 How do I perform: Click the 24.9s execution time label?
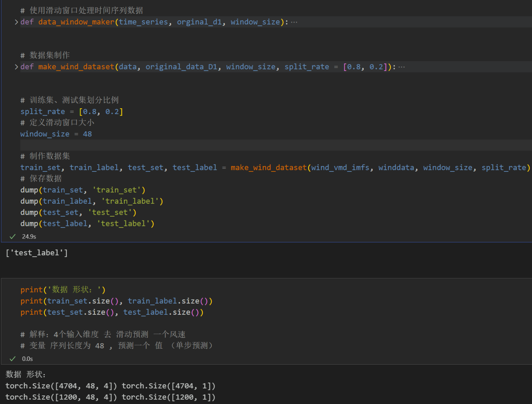pos(29,236)
